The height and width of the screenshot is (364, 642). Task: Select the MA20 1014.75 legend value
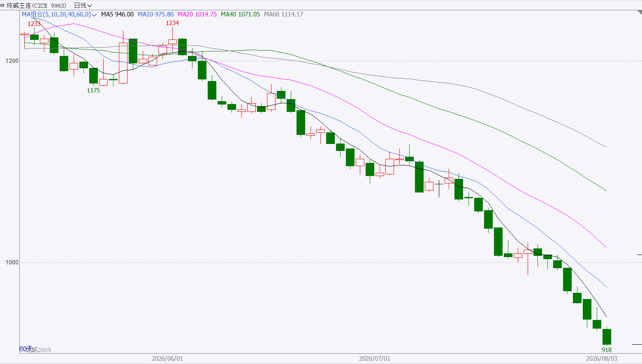(x=197, y=14)
